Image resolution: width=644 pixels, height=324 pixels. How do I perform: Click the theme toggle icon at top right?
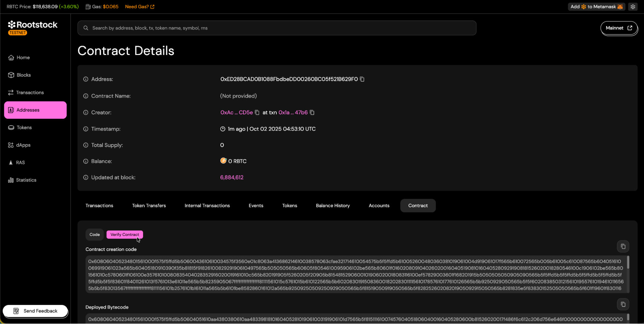coord(633,7)
